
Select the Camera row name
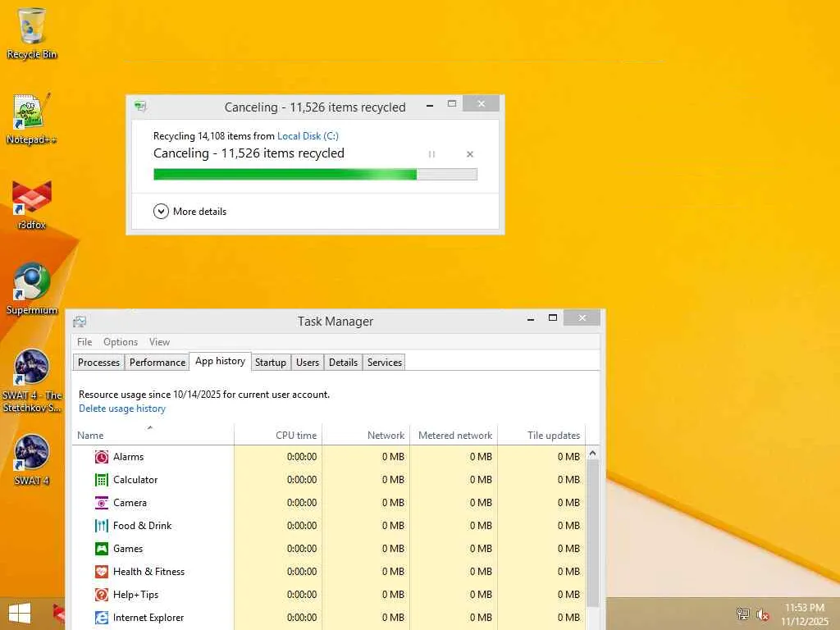130,503
